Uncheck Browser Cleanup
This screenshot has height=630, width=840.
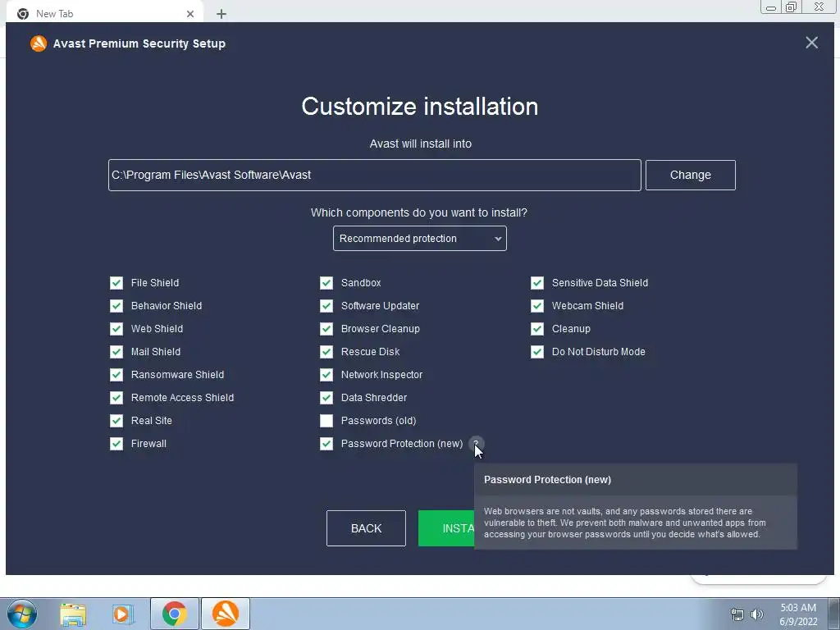coord(326,329)
